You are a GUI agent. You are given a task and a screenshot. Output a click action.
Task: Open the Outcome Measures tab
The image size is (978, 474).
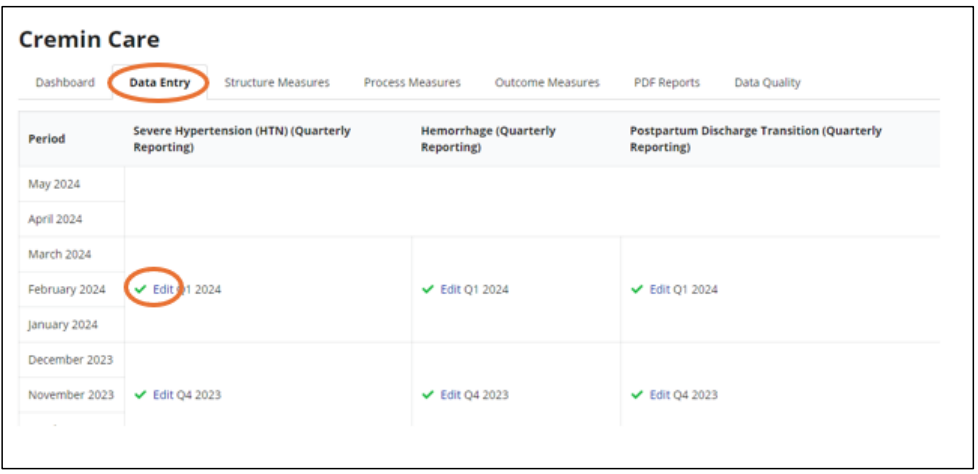pos(547,83)
